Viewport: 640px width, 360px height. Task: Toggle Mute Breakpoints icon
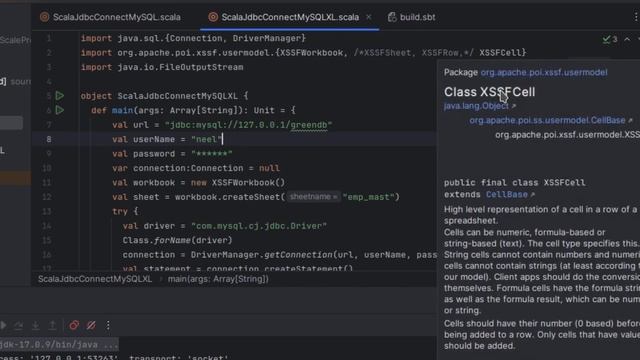[91, 325]
